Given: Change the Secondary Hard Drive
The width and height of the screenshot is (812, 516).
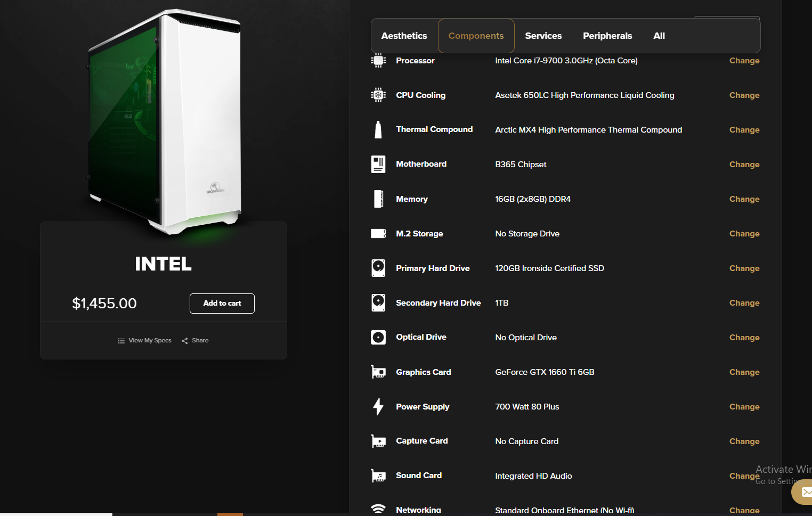Looking at the screenshot, I should 744,303.
